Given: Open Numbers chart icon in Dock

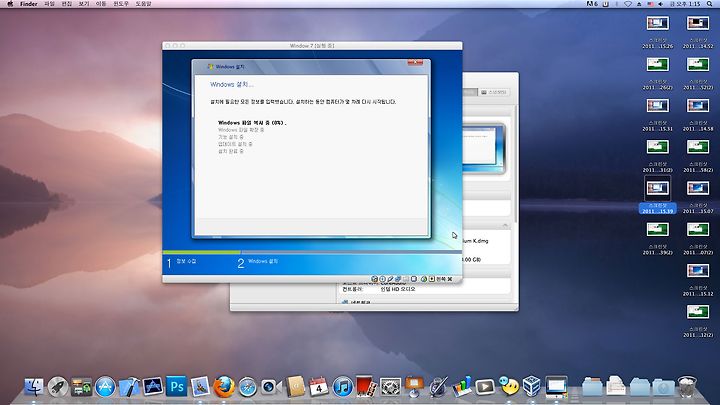Looking at the screenshot, I should (461, 386).
